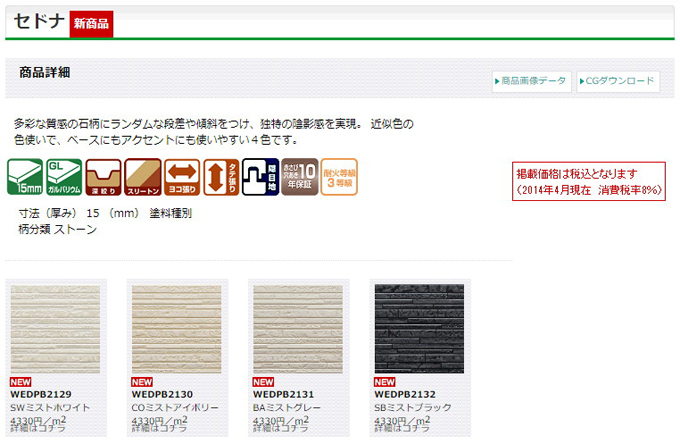Click the 新商品 red badge
Screen dimensions: 680x444
[x=91, y=23]
